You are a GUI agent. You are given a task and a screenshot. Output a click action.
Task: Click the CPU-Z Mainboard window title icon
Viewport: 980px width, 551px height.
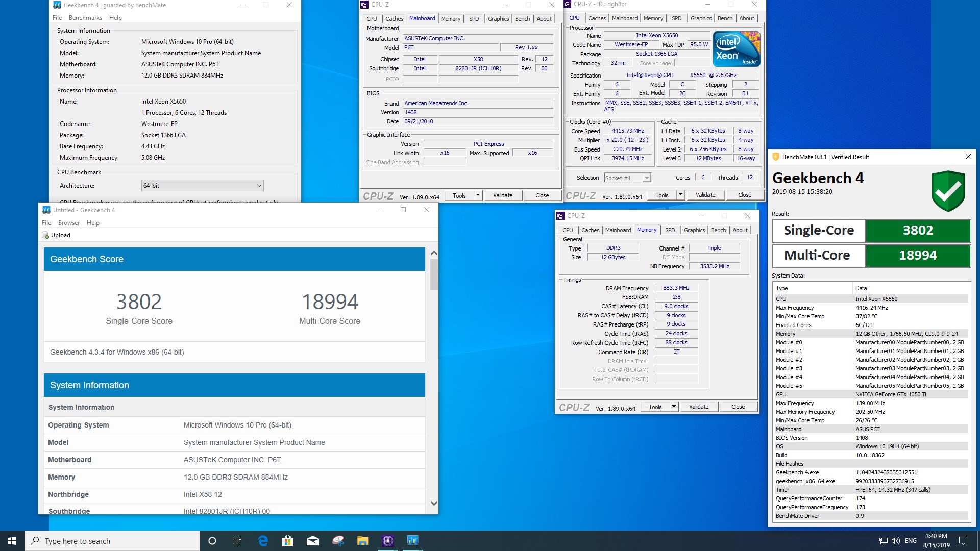364,5
